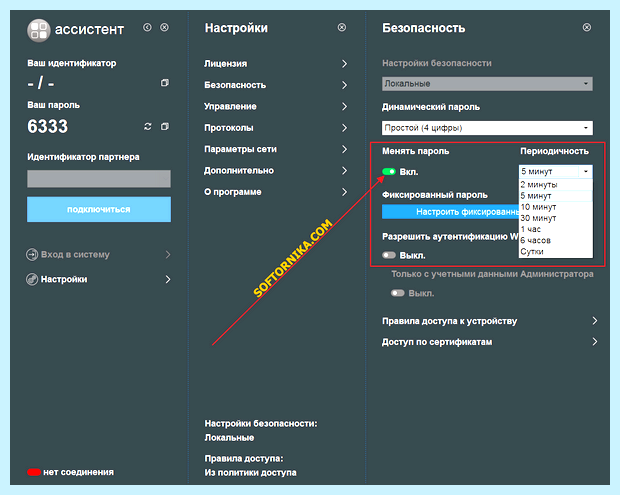The width and height of the screenshot is (620, 495).
Task: Select 2 минуты from the list
Action: click(556, 185)
